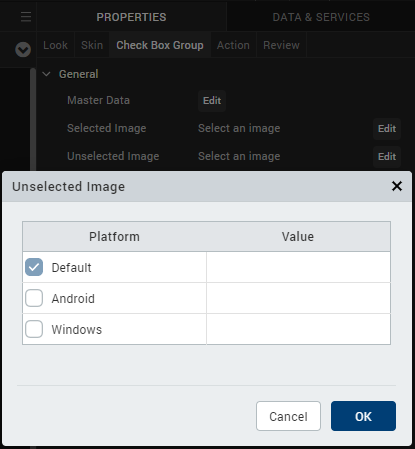Open the Review tab

coord(281,45)
